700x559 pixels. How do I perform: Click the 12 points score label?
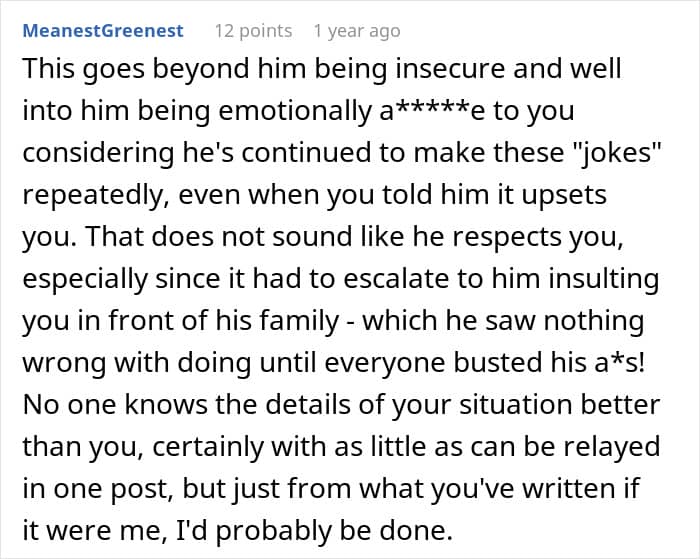pos(253,31)
